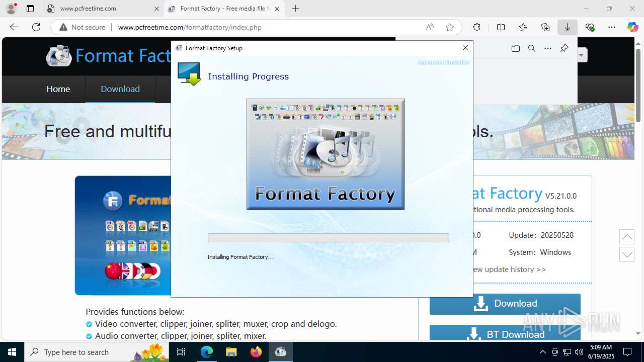Open the update history link
This screenshot has width=644, height=362.
tap(509, 269)
